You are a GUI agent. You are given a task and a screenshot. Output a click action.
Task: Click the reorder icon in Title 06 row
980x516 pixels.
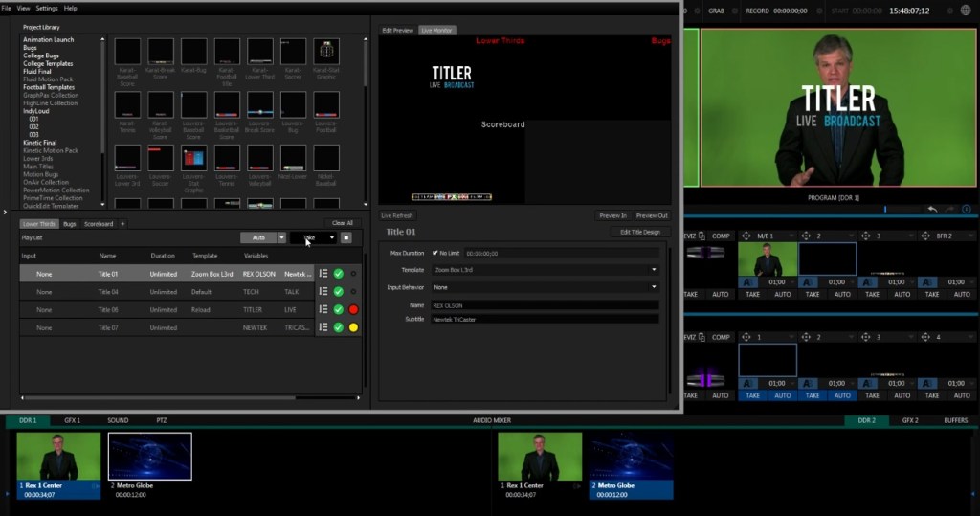click(323, 309)
